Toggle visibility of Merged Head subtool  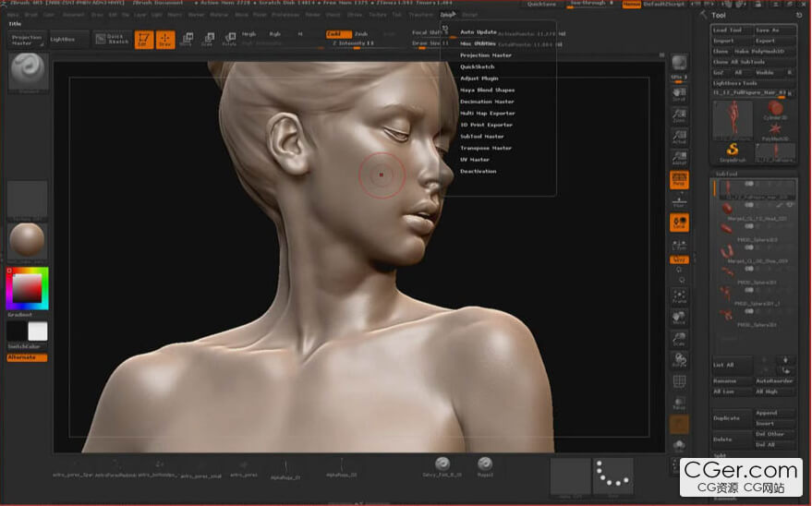click(789, 205)
